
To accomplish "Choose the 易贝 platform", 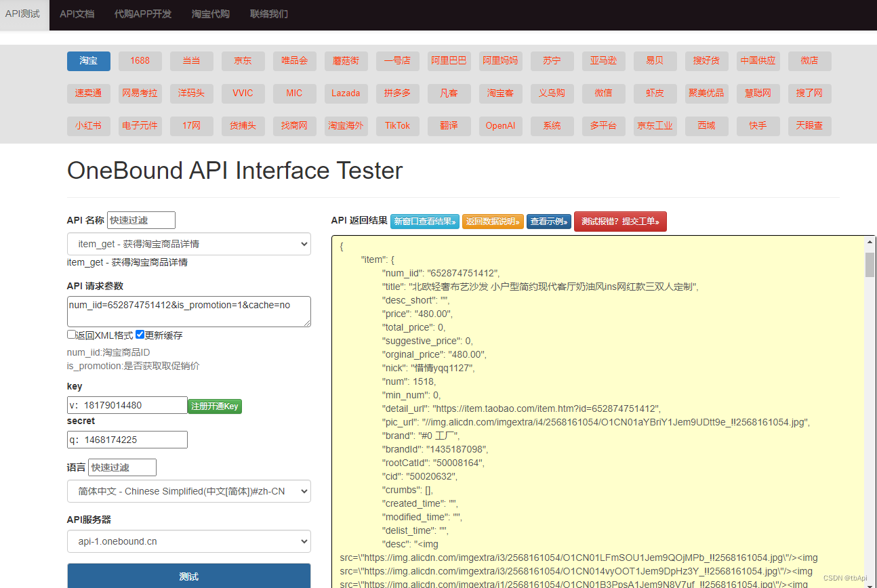I will 655,61.
